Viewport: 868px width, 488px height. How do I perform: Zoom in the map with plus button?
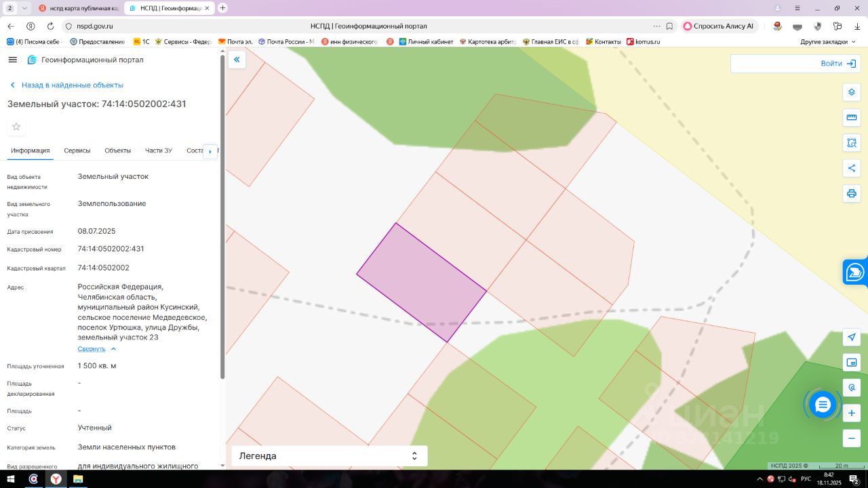852,413
